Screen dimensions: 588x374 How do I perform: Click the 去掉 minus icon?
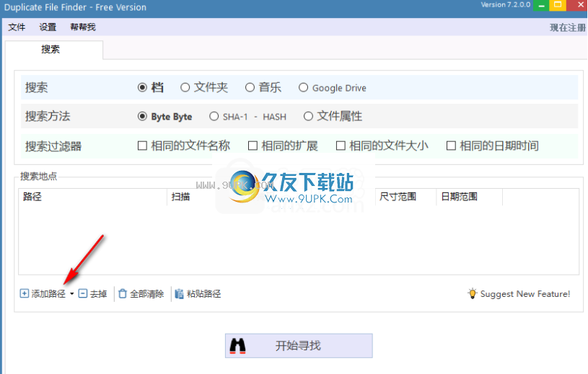83,293
